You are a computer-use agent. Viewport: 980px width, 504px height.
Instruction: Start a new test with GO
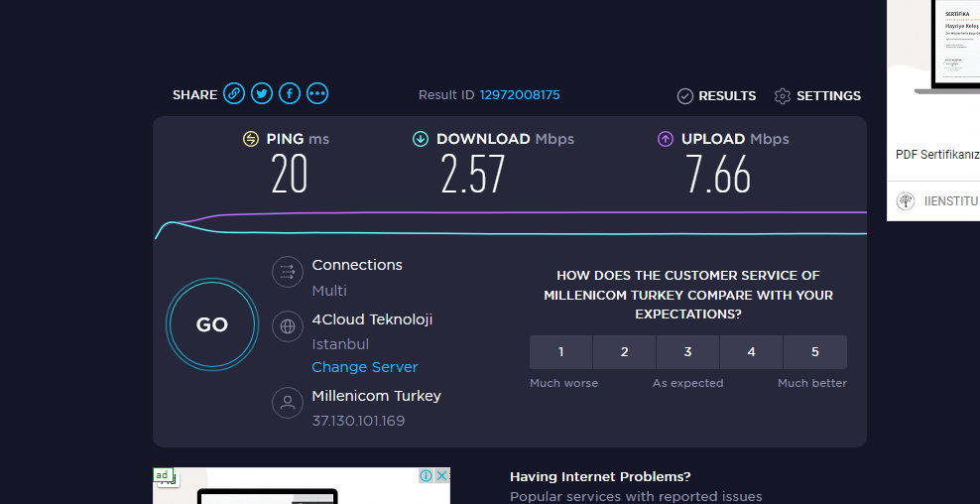tap(212, 324)
